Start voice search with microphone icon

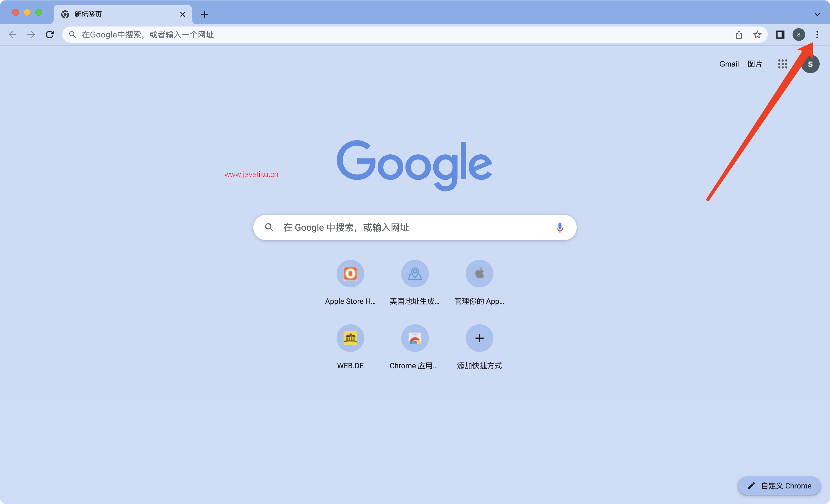pos(559,227)
